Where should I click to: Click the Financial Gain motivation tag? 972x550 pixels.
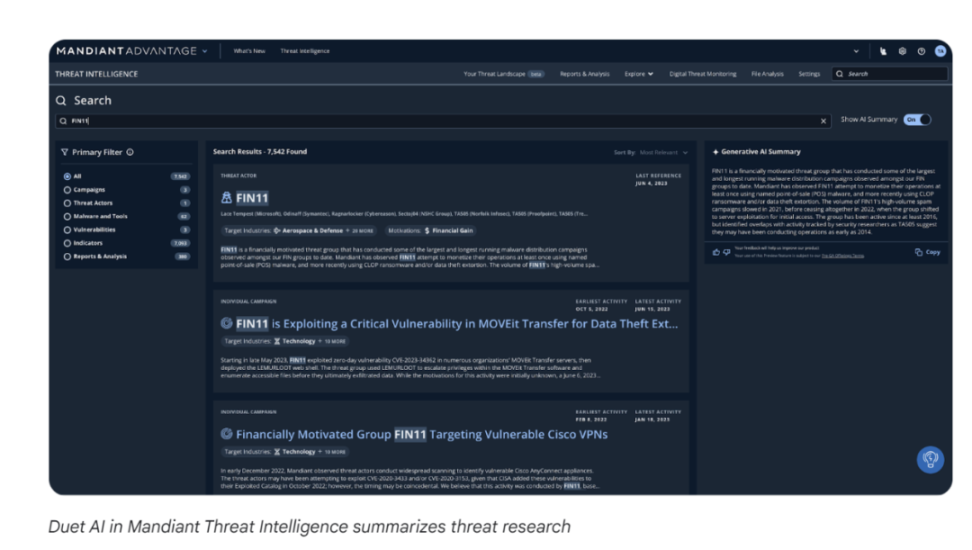pos(431,231)
